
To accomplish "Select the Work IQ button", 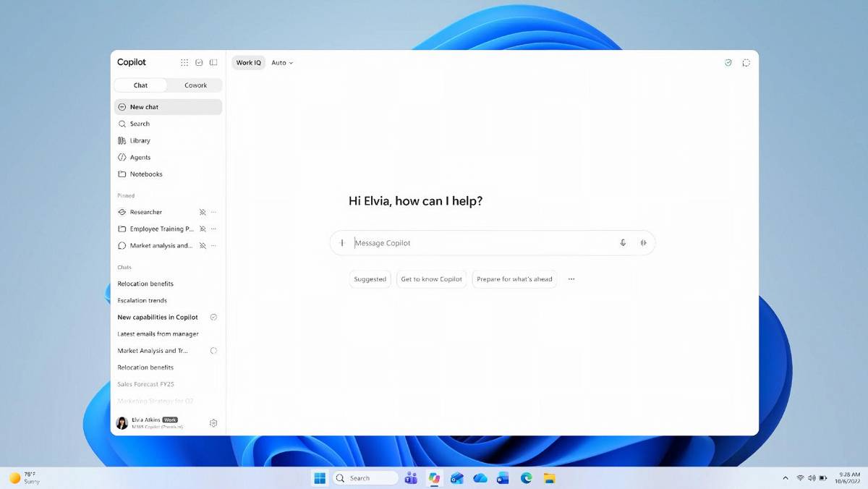I will point(248,63).
